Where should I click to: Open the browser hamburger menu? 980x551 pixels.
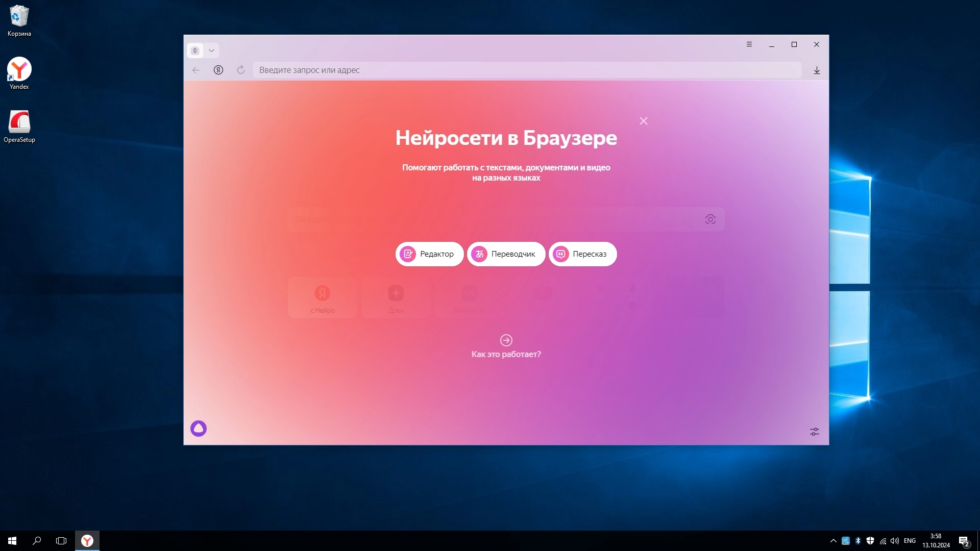[x=749, y=44]
